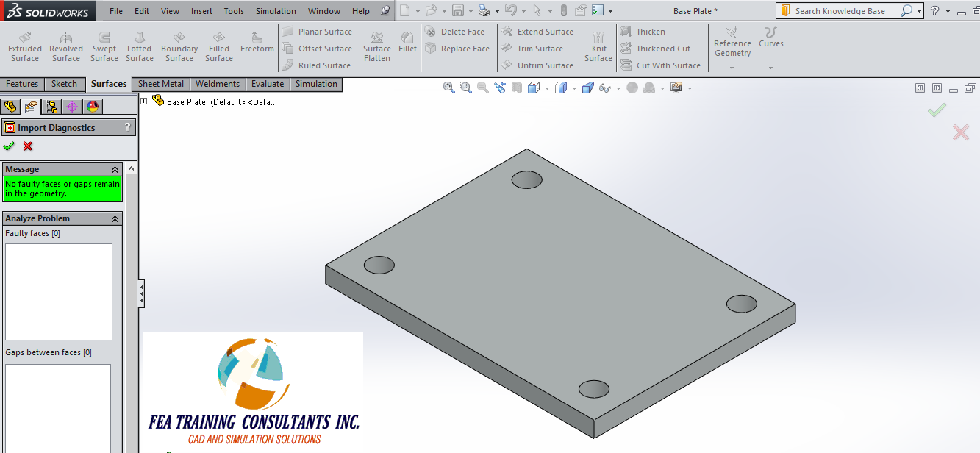Accept the Import Diagnostics results with green check

pyautogui.click(x=9, y=146)
